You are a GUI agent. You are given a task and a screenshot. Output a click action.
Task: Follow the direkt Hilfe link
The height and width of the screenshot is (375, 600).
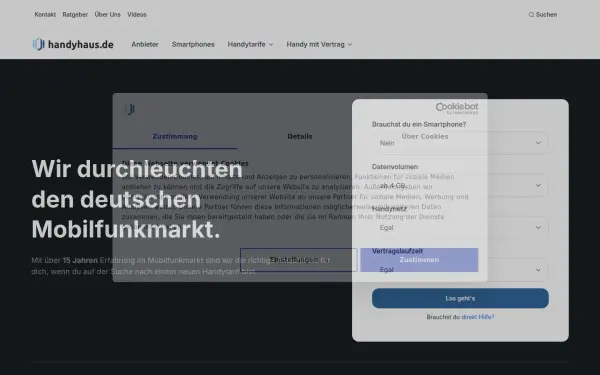point(478,317)
